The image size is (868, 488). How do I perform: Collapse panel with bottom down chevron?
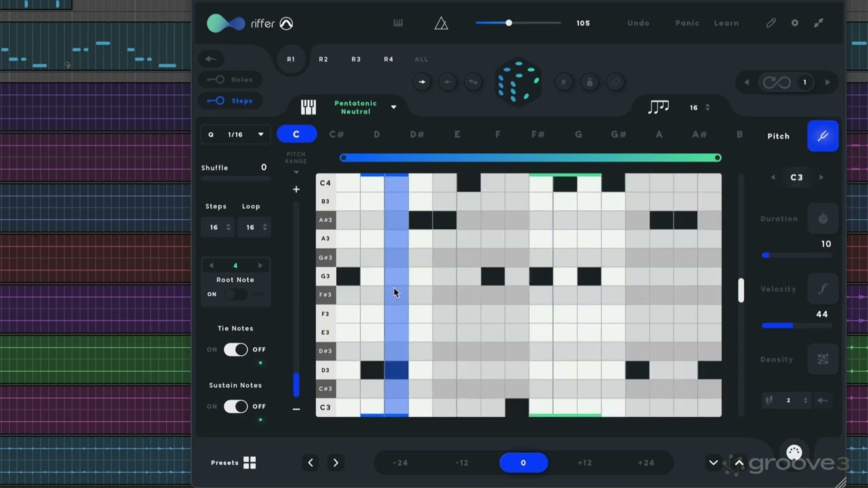click(x=713, y=463)
